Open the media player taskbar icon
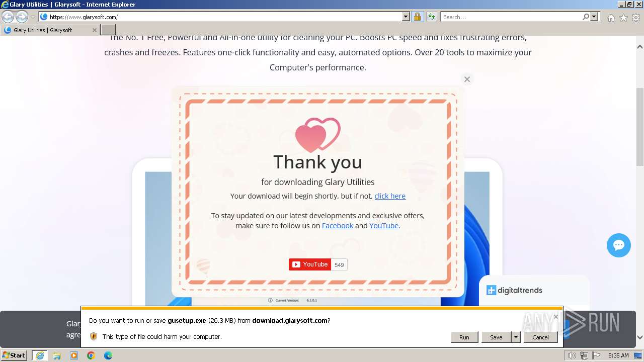 74,355
